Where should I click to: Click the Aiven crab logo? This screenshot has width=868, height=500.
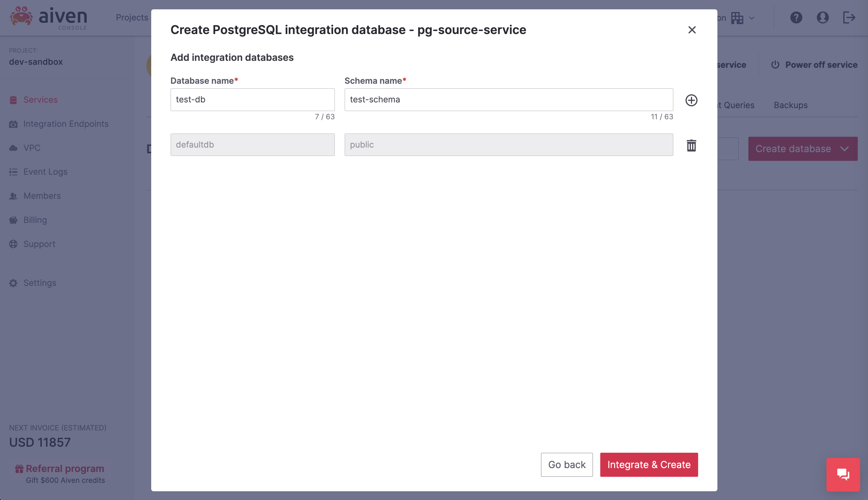tap(21, 16)
